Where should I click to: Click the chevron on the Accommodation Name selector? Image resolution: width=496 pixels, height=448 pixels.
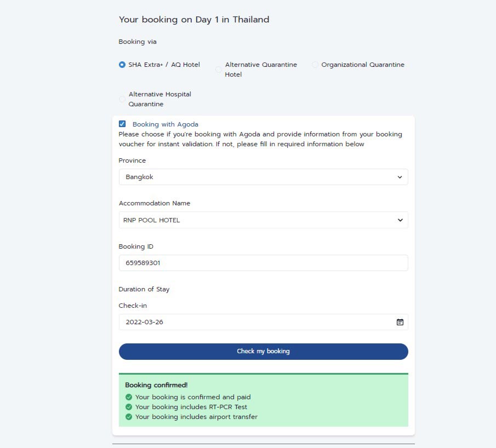400,220
